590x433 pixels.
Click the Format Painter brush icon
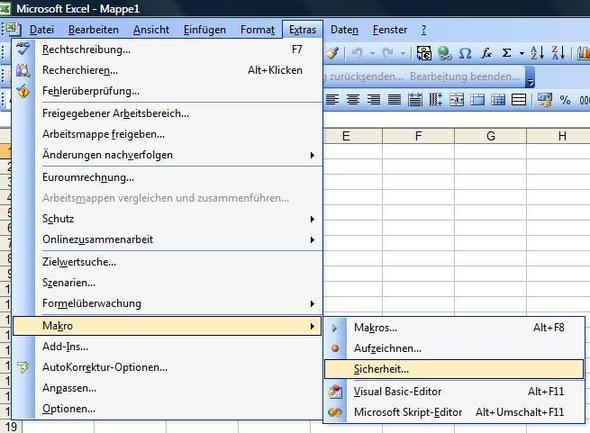pyautogui.click(x=333, y=53)
